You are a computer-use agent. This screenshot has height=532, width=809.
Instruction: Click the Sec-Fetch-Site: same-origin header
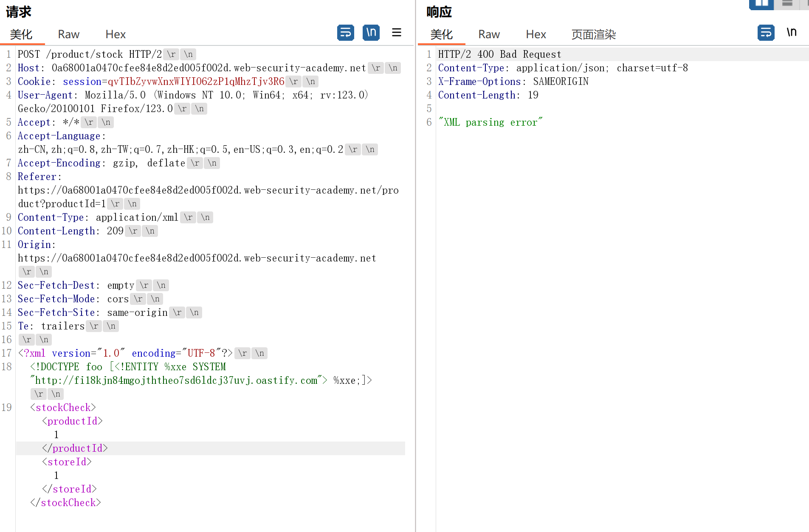pos(93,312)
